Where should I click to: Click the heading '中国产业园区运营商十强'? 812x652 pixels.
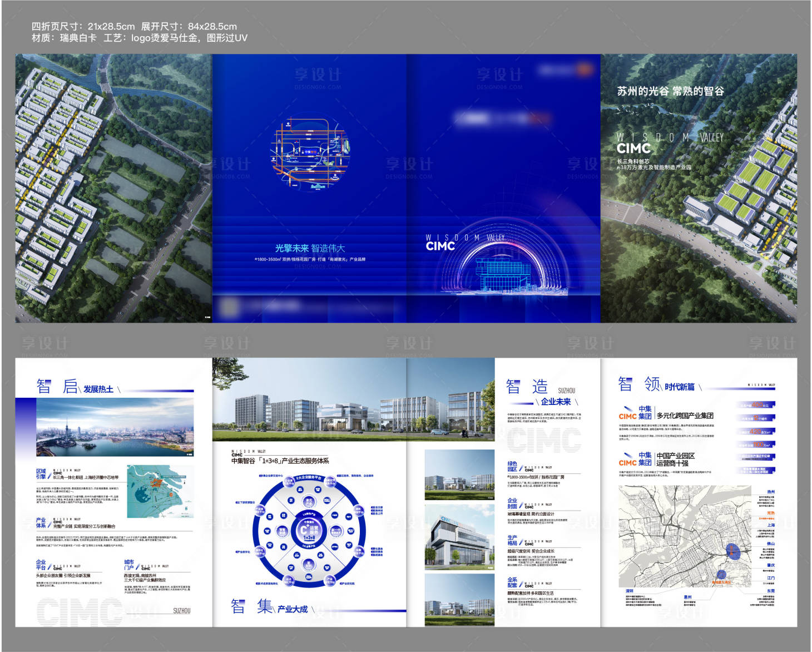676,459
